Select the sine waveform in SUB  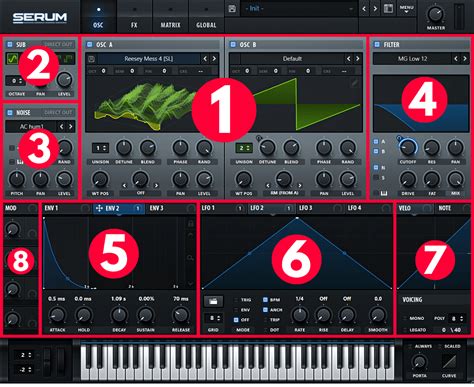tap(12, 59)
